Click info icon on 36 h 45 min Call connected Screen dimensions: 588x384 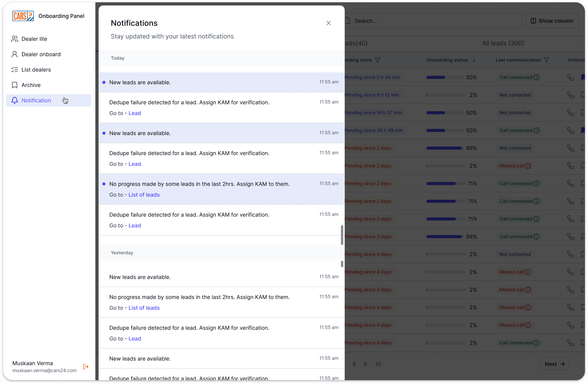click(x=536, y=130)
